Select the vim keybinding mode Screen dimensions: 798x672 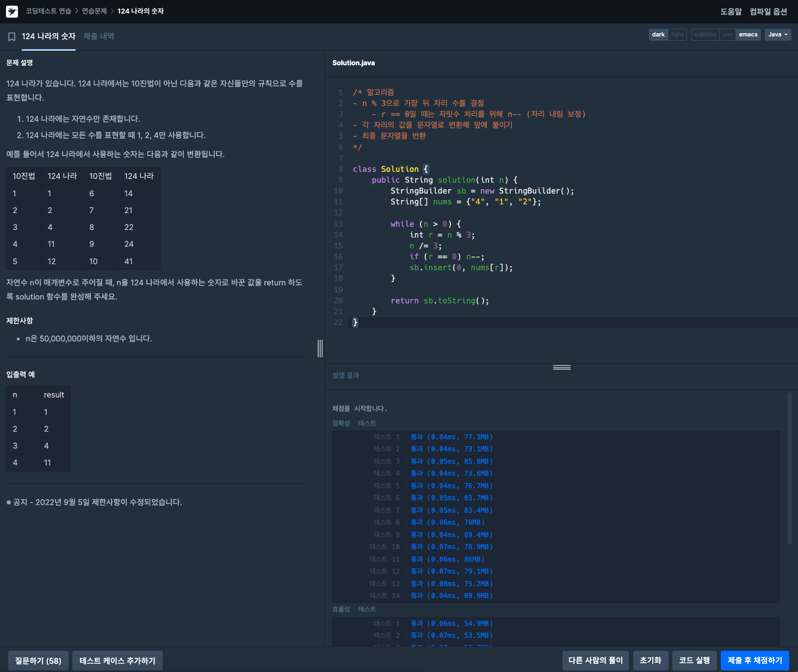tap(727, 35)
